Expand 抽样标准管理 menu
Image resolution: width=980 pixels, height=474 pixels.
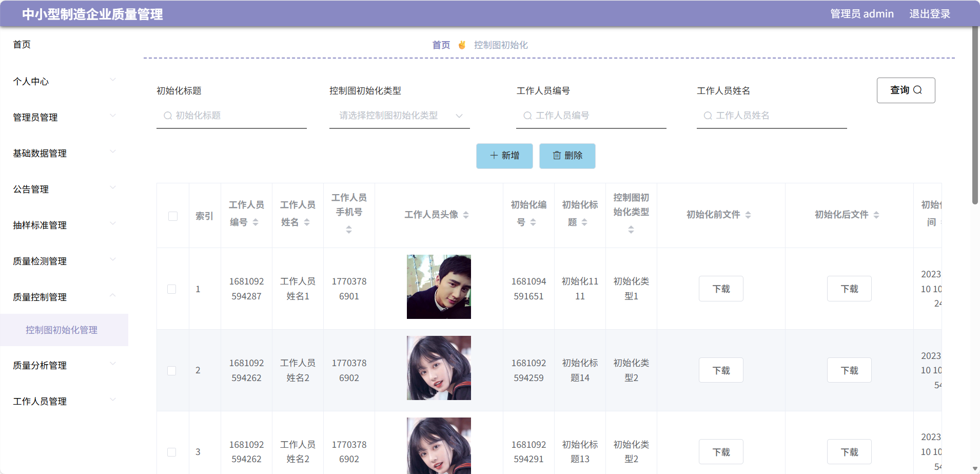point(64,225)
